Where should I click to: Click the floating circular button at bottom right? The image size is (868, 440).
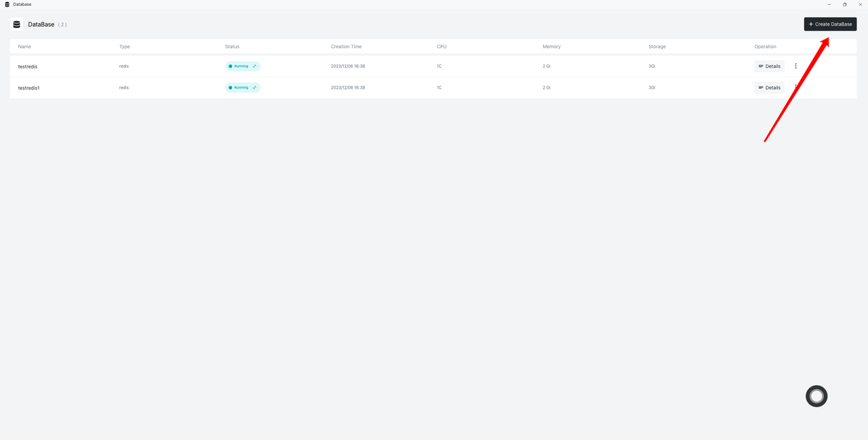point(816,396)
